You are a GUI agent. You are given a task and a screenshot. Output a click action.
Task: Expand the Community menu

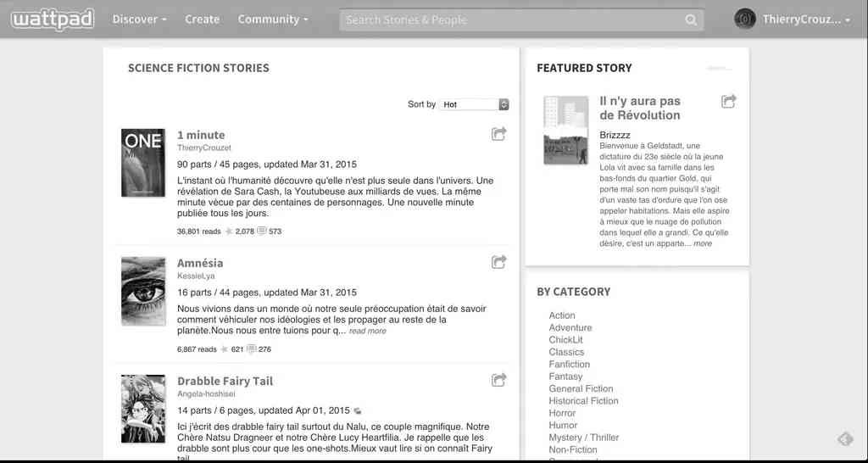tap(272, 19)
